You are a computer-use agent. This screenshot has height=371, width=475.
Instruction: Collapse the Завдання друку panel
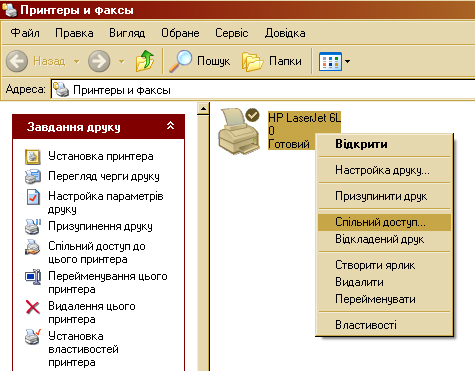170,126
